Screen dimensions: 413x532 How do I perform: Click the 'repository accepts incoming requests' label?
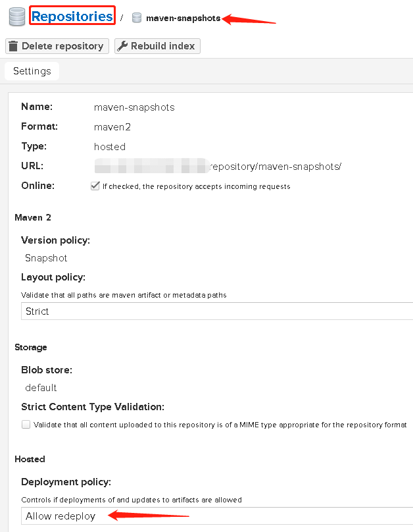click(196, 186)
